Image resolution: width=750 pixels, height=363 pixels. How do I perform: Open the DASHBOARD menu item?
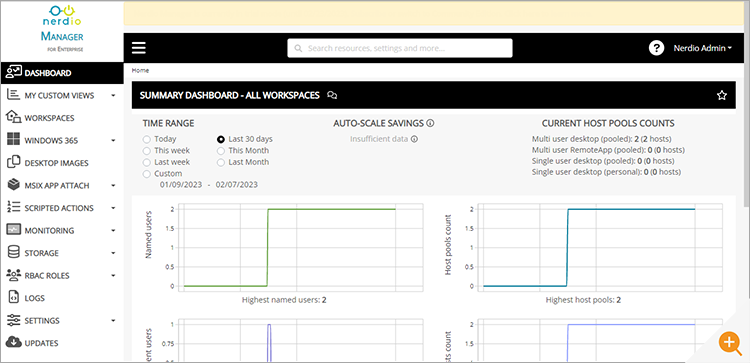[x=62, y=73]
